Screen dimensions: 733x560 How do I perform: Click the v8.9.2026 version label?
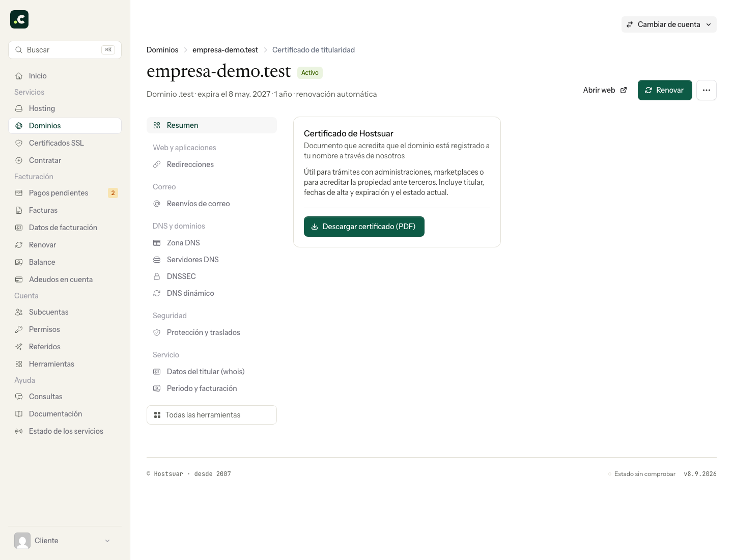[x=700, y=474]
